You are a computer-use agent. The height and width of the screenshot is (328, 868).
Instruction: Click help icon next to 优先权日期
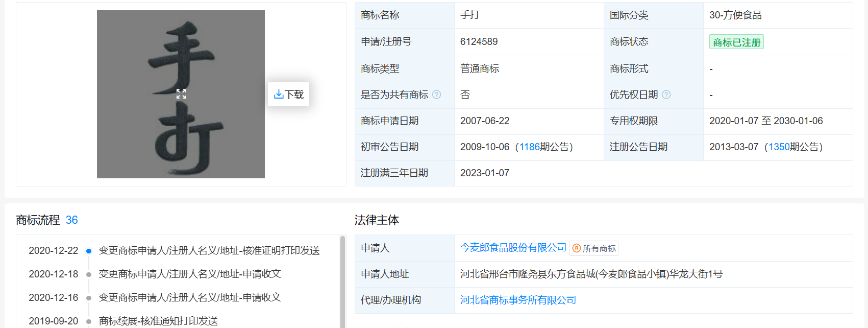(666, 95)
